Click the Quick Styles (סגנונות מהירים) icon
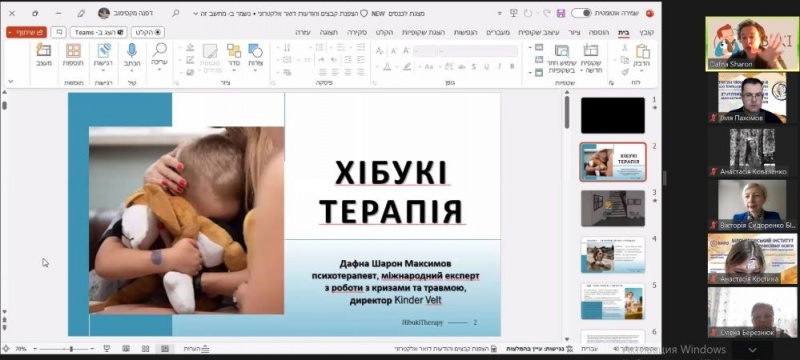Screen dimensions: 800x360 point(210,50)
